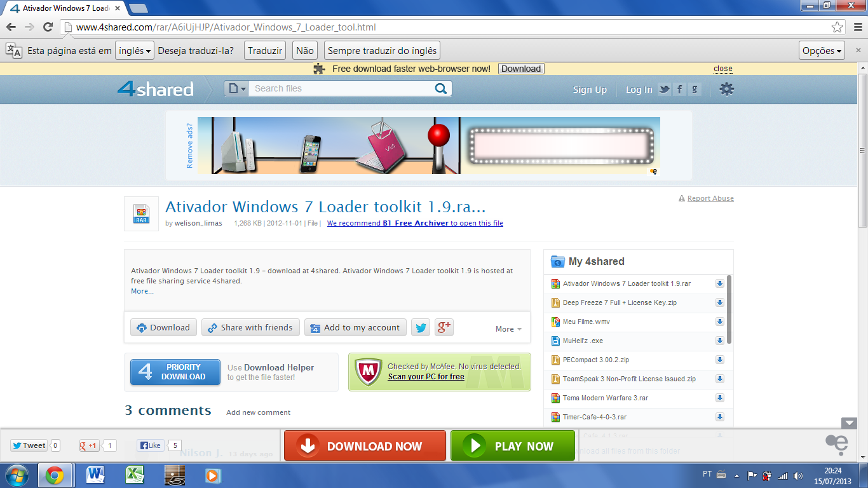Click download arrow beside Deep Freeze 7 Full

point(720,303)
